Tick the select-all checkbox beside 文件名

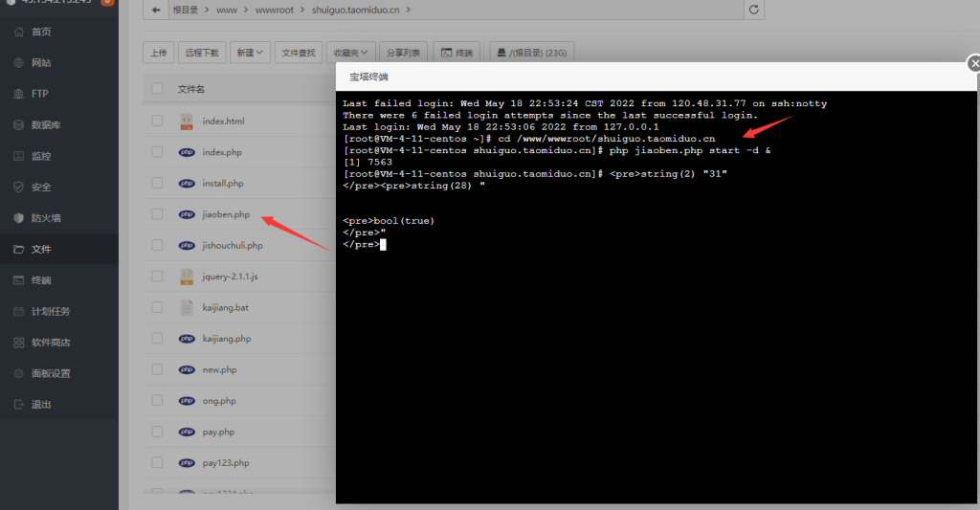point(157,89)
